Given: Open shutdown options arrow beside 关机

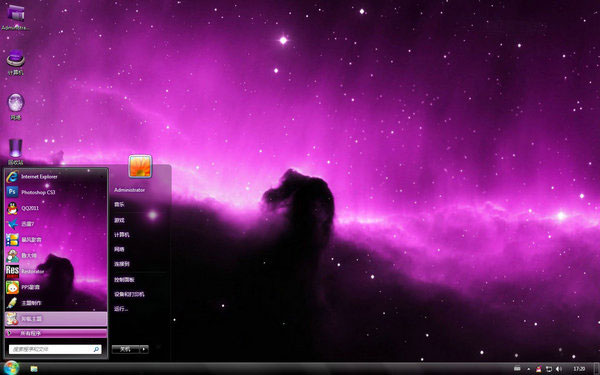Looking at the screenshot, I should pyautogui.click(x=144, y=349).
